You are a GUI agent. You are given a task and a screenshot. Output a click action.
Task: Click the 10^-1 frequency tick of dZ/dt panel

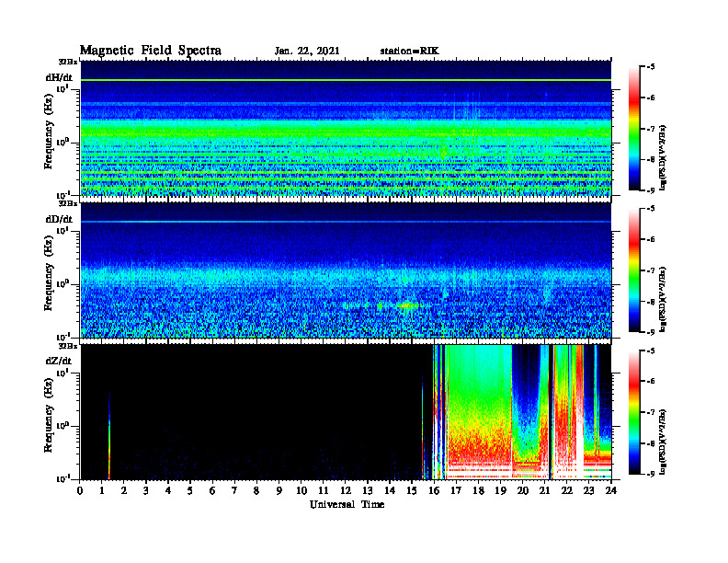point(63,478)
